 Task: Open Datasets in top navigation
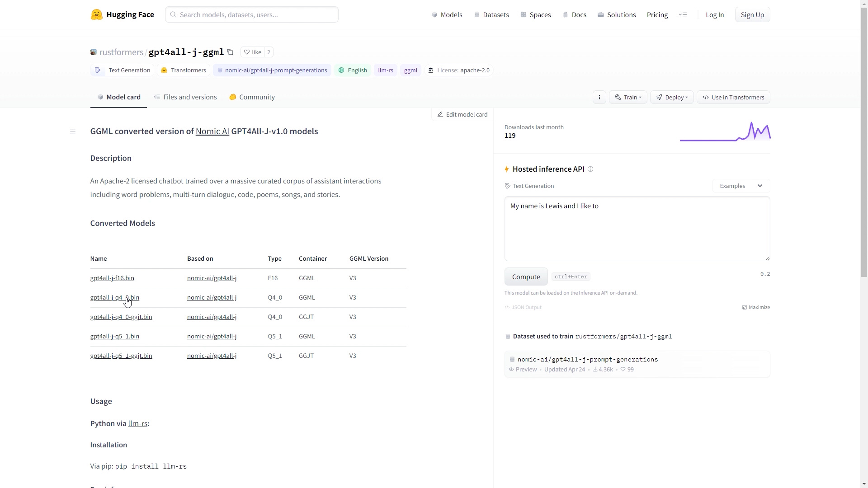point(491,15)
